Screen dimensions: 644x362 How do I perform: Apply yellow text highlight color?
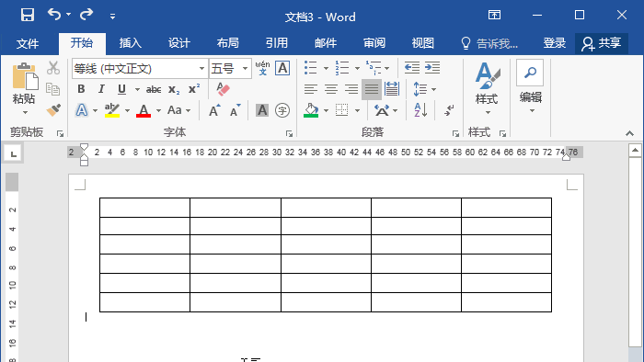coord(111,110)
